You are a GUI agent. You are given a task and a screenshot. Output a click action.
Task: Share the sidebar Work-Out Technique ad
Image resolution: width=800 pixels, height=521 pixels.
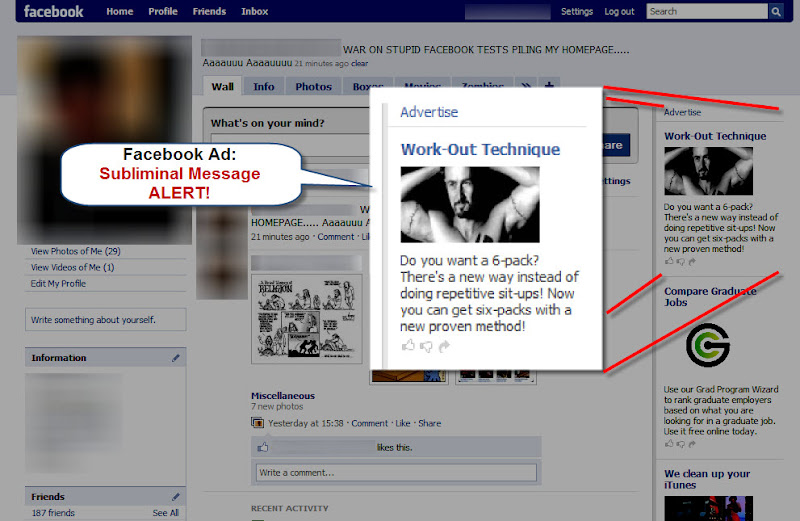(x=692, y=262)
